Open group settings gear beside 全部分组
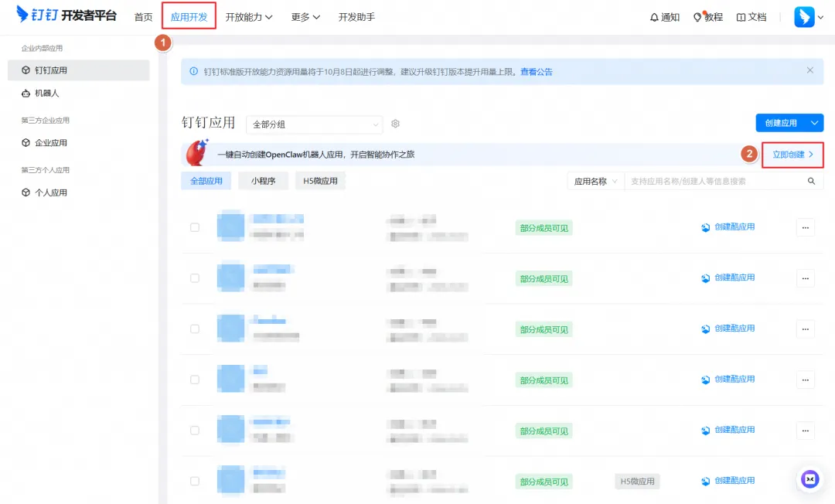Image resolution: width=835 pixels, height=504 pixels. click(395, 124)
